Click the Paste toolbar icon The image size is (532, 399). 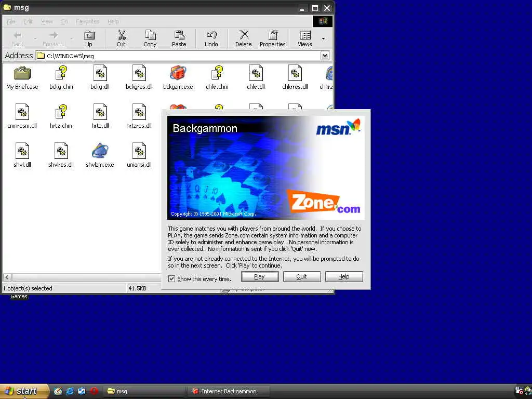(179, 38)
